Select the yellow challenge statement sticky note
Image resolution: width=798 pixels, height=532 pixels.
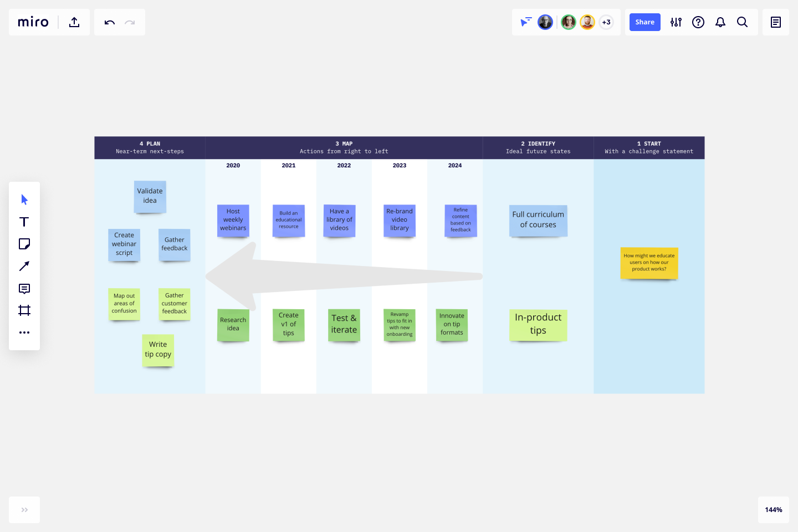click(649, 263)
